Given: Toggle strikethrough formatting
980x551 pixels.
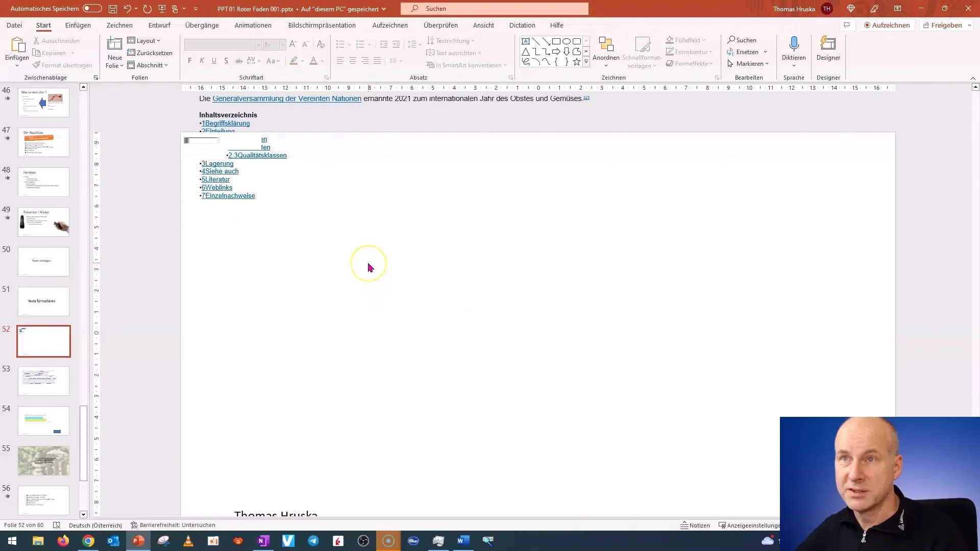Looking at the screenshot, I should pos(238,61).
